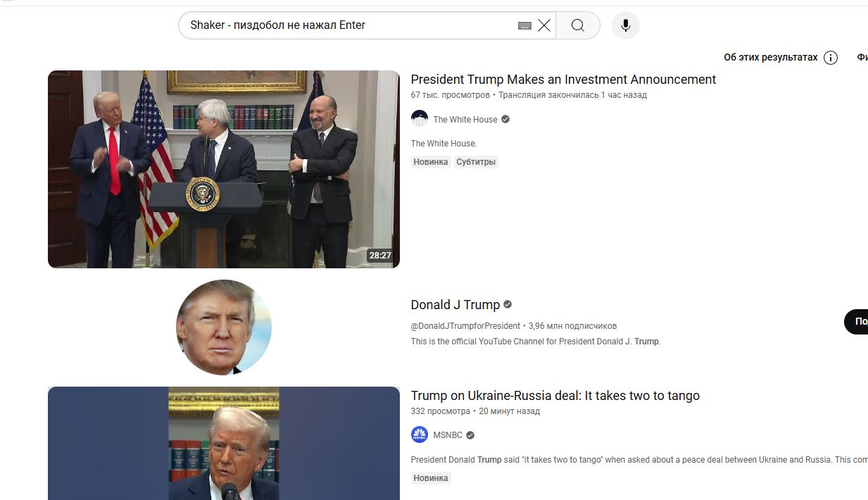Open "President Trump Makes an Investment Announcement" video title
This screenshot has width=868, height=500.
tap(563, 80)
